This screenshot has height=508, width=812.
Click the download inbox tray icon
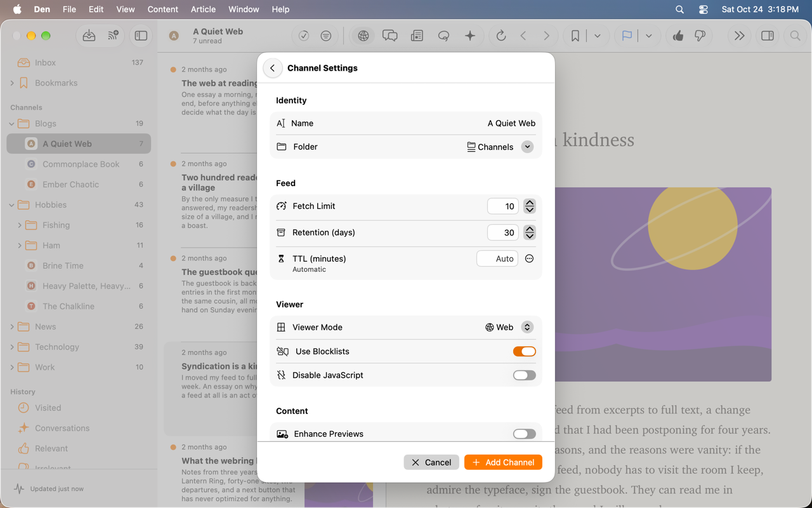pyautogui.click(x=89, y=36)
